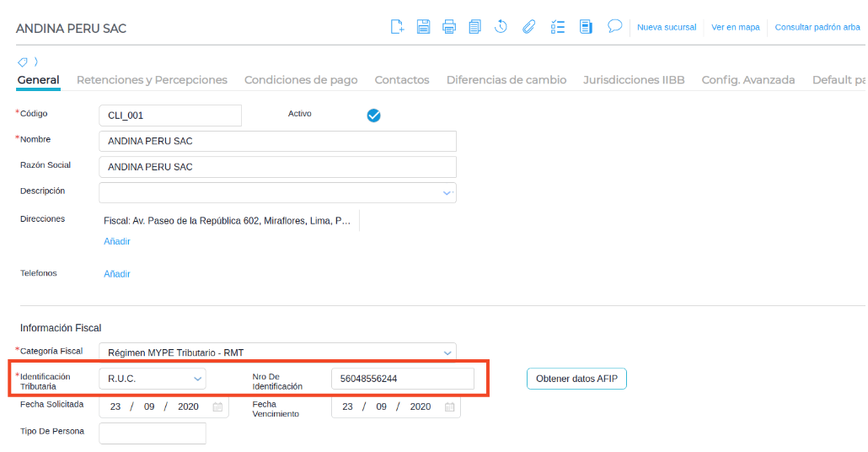
Task: Click the Nro De Identificación field
Action: tap(403, 379)
